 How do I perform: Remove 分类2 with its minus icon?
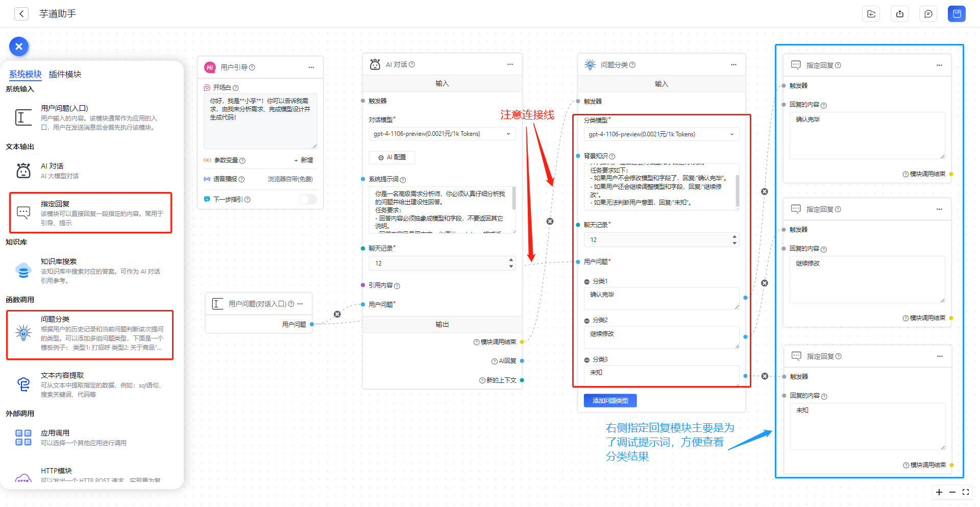coord(587,321)
